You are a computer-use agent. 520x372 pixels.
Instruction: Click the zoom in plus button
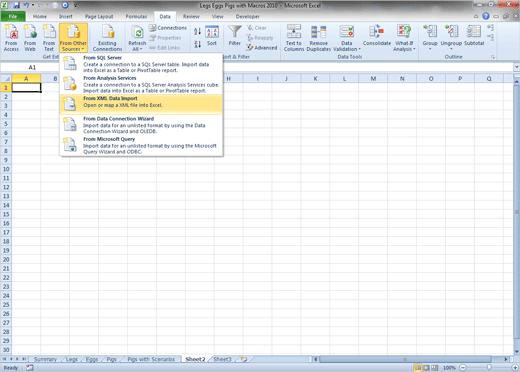coord(515,368)
